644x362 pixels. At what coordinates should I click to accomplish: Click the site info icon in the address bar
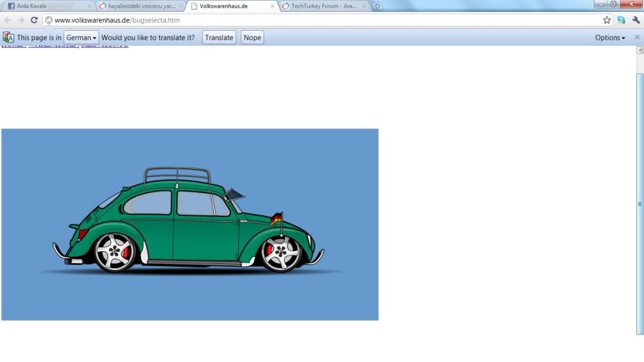point(49,20)
